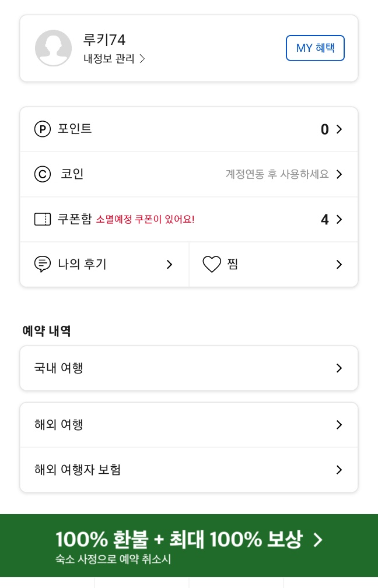Open 국내 여행 reservation history
This screenshot has width=378, height=588.
click(x=188, y=368)
